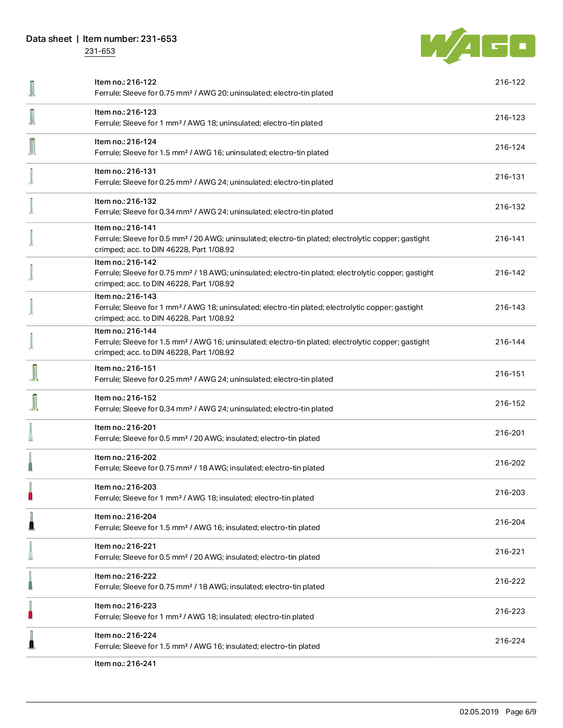Click the 216-124 item number link
This screenshot has width=563, height=728.
tap(510, 147)
